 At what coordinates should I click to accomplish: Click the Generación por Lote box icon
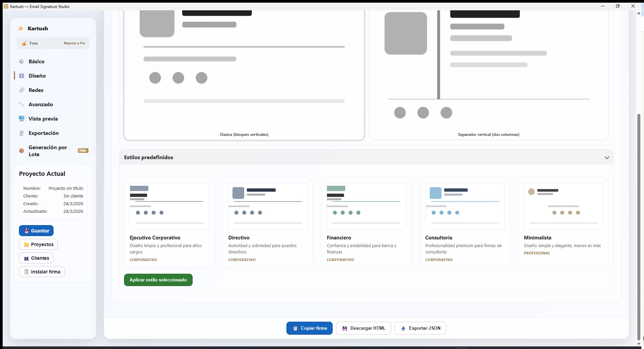22,151
